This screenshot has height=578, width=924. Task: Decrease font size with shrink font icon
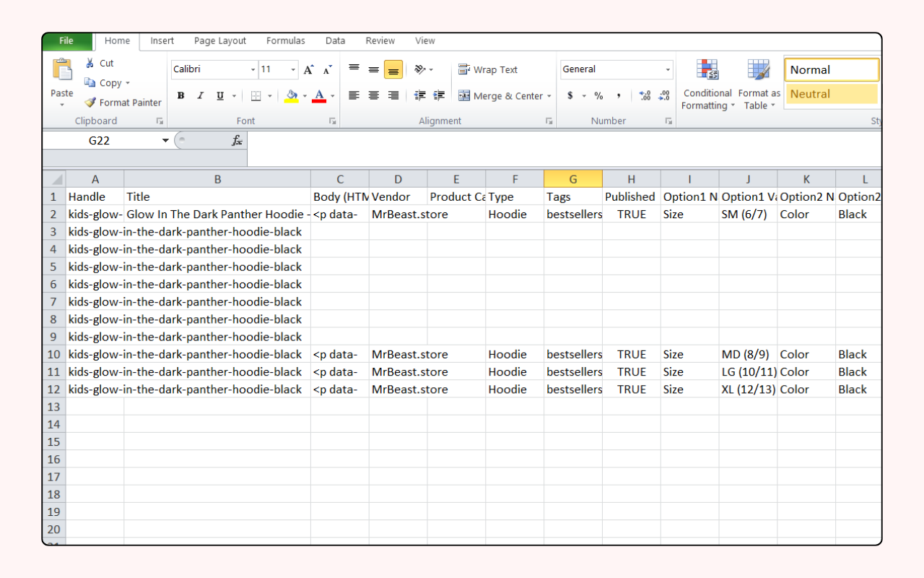point(327,69)
